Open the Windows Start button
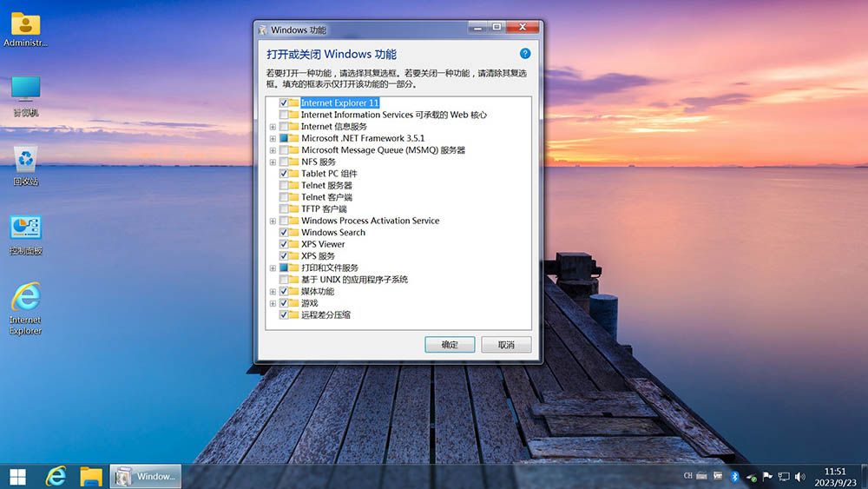 [17, 476]
